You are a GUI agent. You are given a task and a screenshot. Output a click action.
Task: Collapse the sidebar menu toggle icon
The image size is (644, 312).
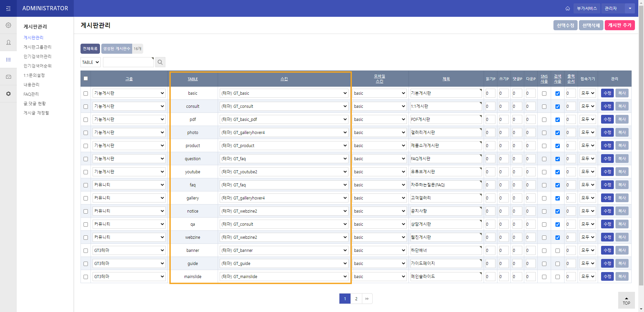(8, 8)
